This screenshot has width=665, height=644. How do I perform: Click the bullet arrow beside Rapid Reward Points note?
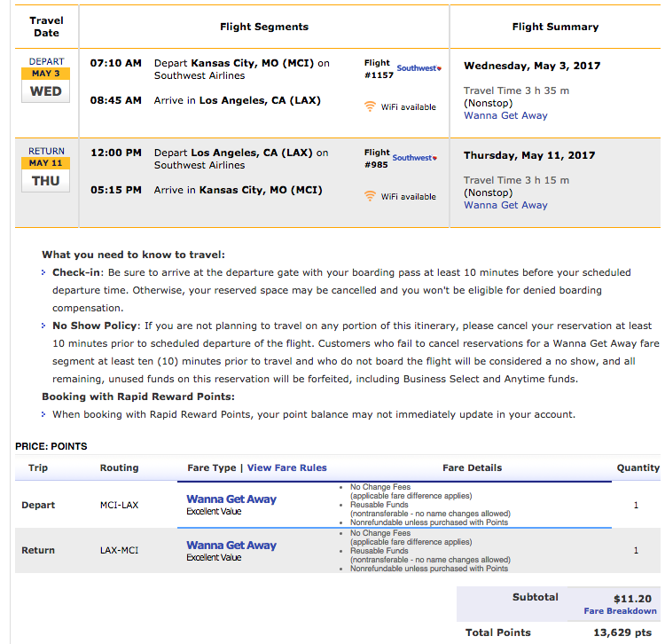(43, 414)
